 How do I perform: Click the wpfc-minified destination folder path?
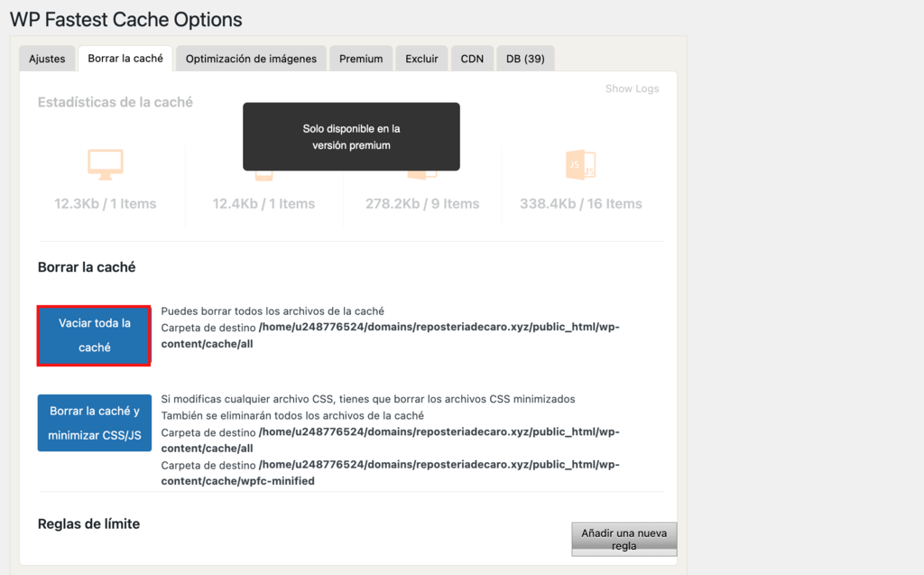coord(390,472)
